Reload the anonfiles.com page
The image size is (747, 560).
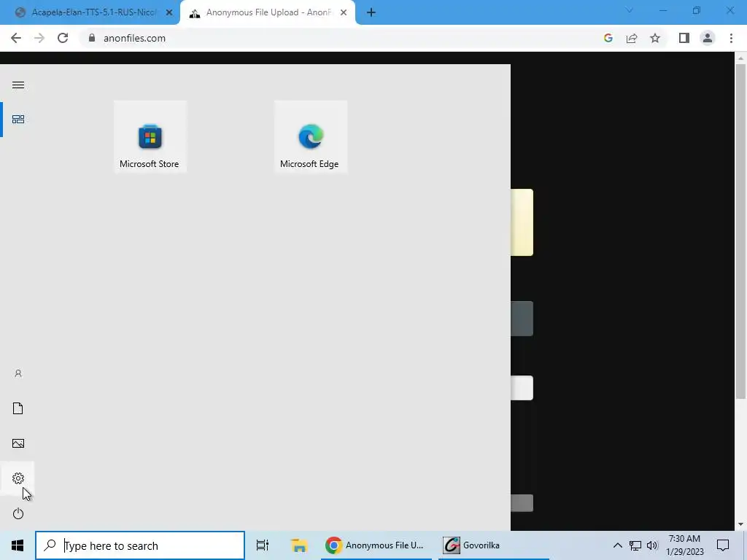click(63, 38)
